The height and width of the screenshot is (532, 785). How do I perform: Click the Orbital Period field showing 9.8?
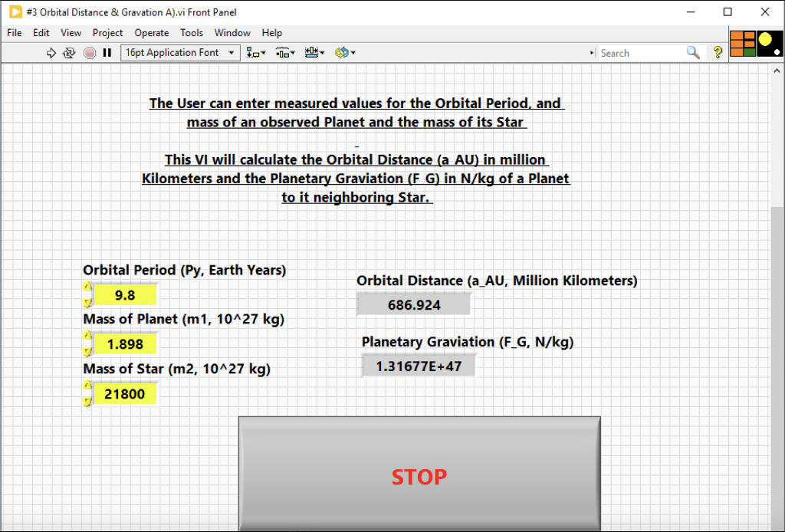[x=125, y=295]
